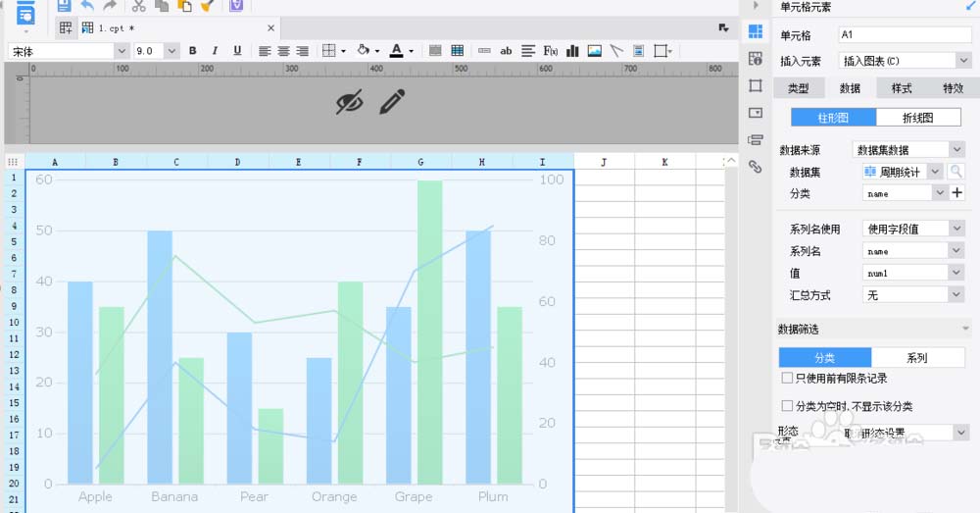The width and height of the screenshot is (980, 513).
Task: Insert chart with bar chart icon
Action: tap(572, 51)
